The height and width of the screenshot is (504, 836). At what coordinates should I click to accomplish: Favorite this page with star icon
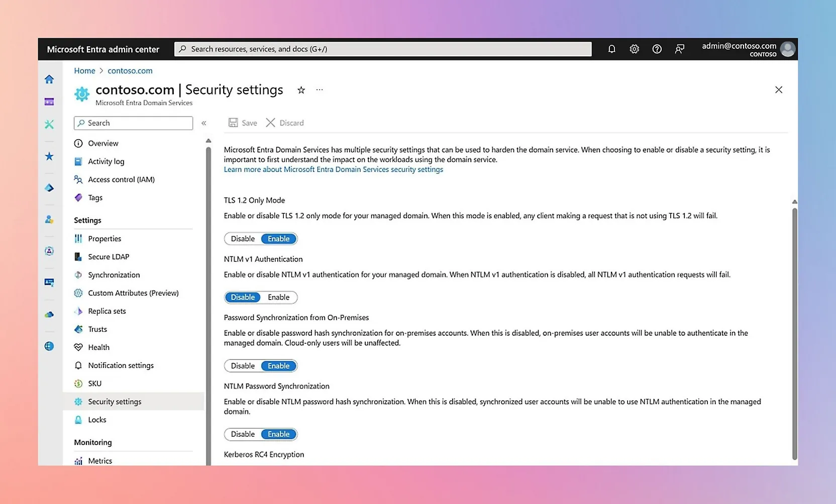(x=301, y=90)
